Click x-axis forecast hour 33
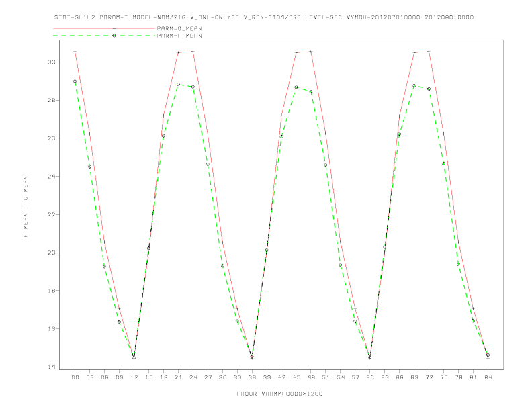532x411 pixels. pos(237,377)
